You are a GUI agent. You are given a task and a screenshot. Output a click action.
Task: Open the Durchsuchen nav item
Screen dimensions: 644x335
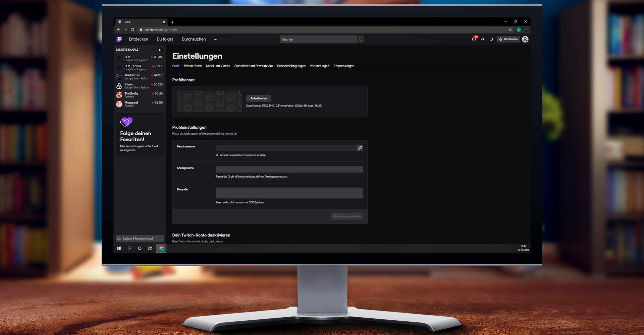pyautogui.click(x=194, y=39)
